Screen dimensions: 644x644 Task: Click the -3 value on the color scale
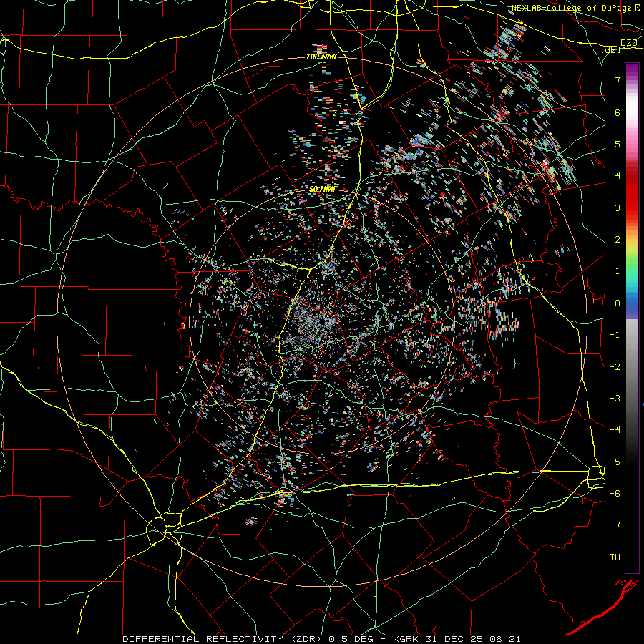click(615, 399)
